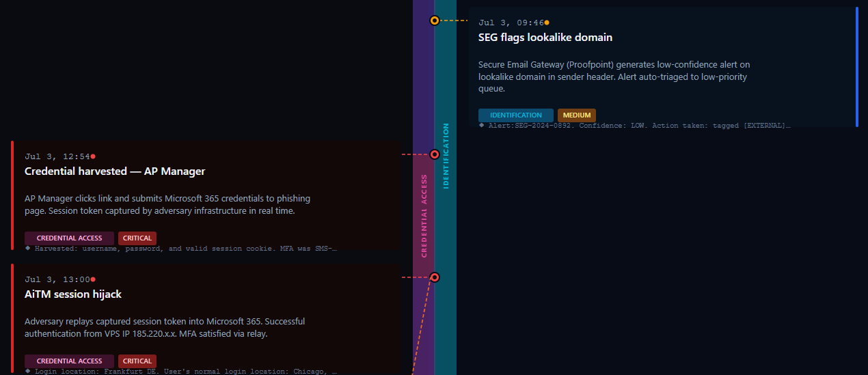Click the orange timeline node for 09:46 event
868x375 pixels.
click(x=435, y=20)
